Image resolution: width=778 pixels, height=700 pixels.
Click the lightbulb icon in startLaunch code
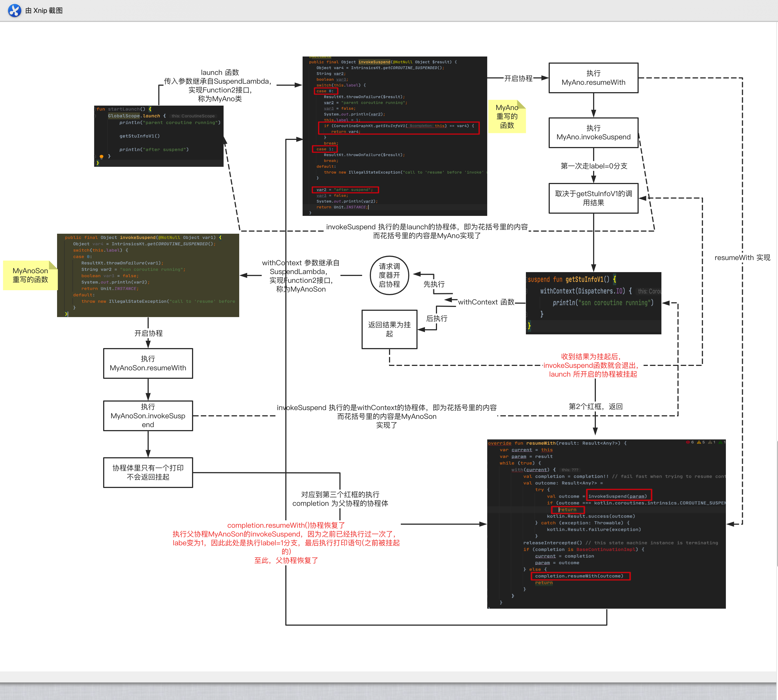click(x=102, y=157)
